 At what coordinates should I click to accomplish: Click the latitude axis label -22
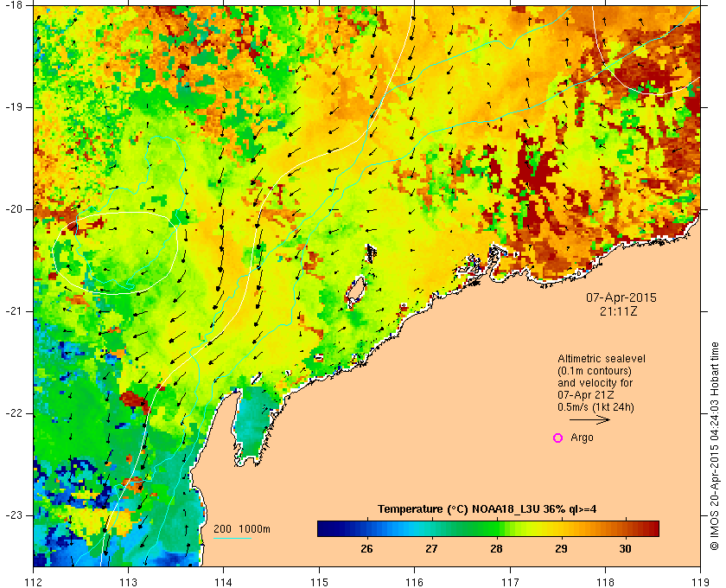13,413
